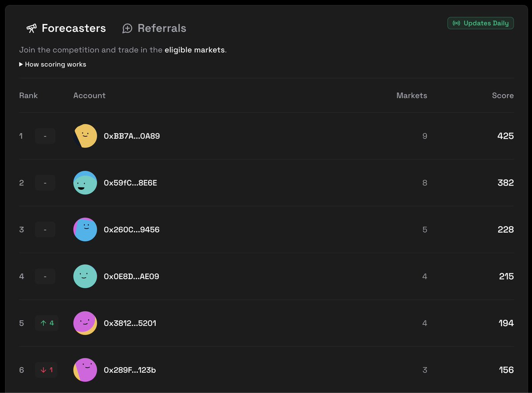Click the Account column header
This screenshot has height=393, width=532.
coord(90,95)
